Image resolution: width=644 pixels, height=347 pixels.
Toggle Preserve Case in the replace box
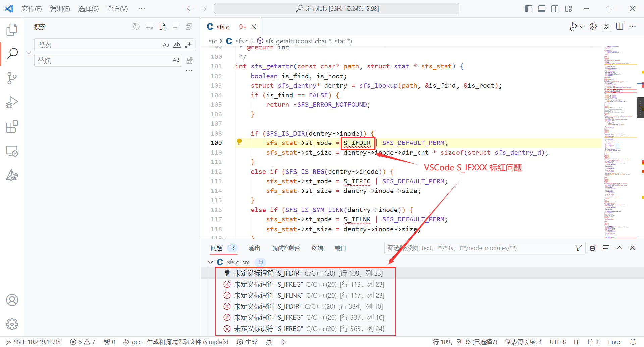click(176, 60)
